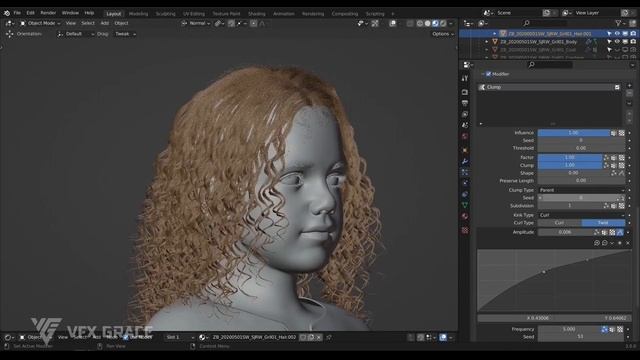
Task: Select solid viewport shading
Action: (427, 23)
